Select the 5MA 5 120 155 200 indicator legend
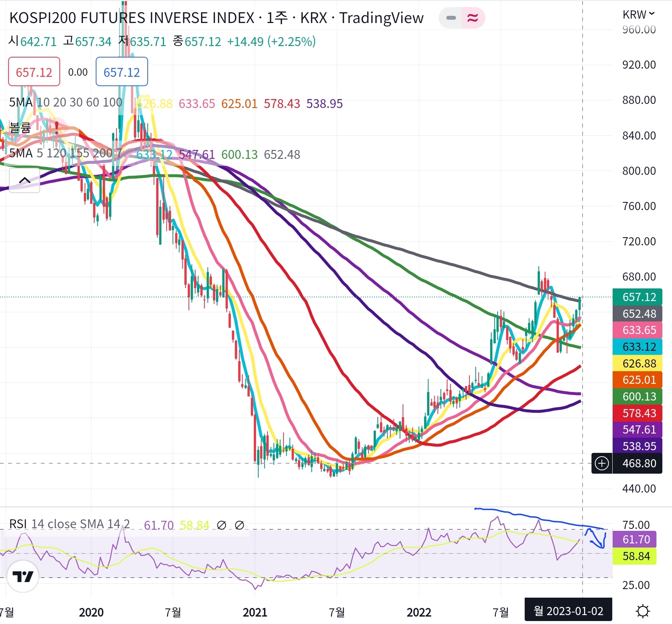 click(66, 153)
